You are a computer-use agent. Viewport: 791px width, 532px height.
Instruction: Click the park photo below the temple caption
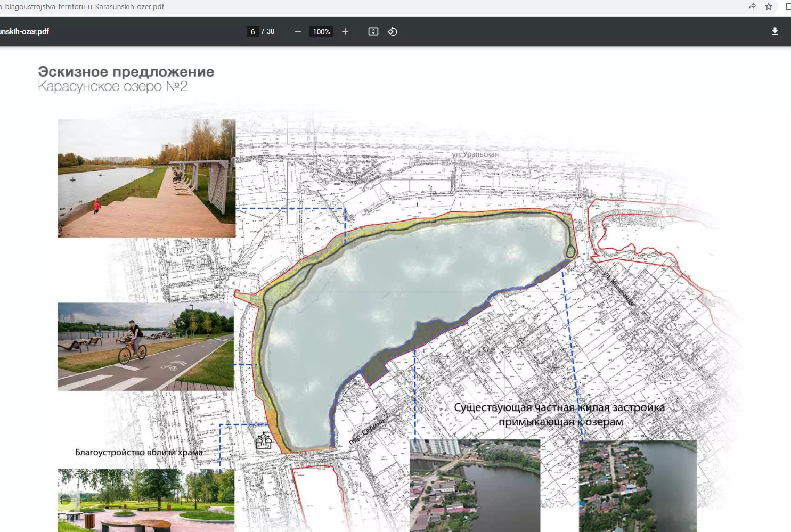click(145, 500)
